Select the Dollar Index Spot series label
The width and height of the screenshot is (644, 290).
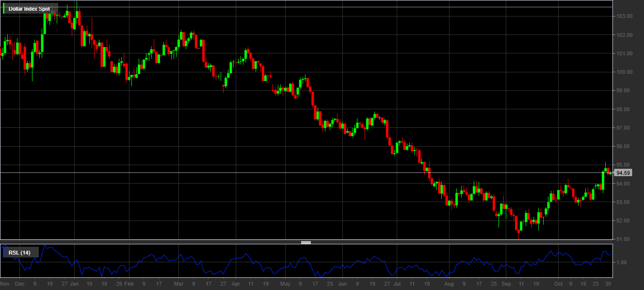(29, 9)
